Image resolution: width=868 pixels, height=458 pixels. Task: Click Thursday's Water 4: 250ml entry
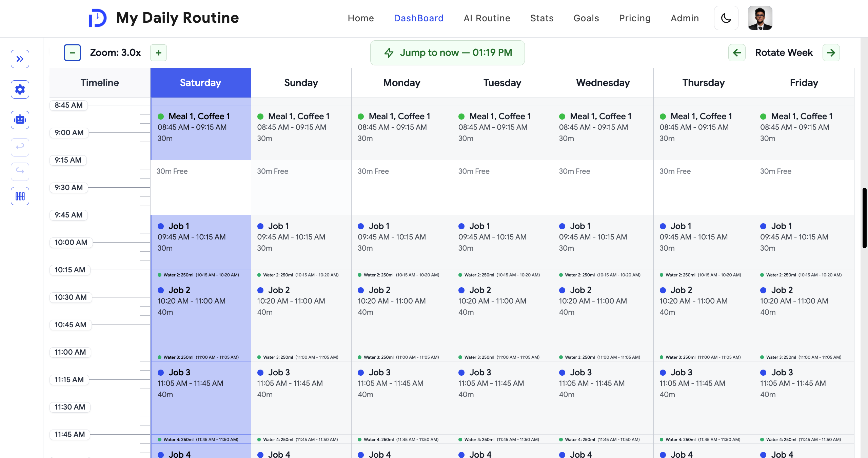[704, 439]
